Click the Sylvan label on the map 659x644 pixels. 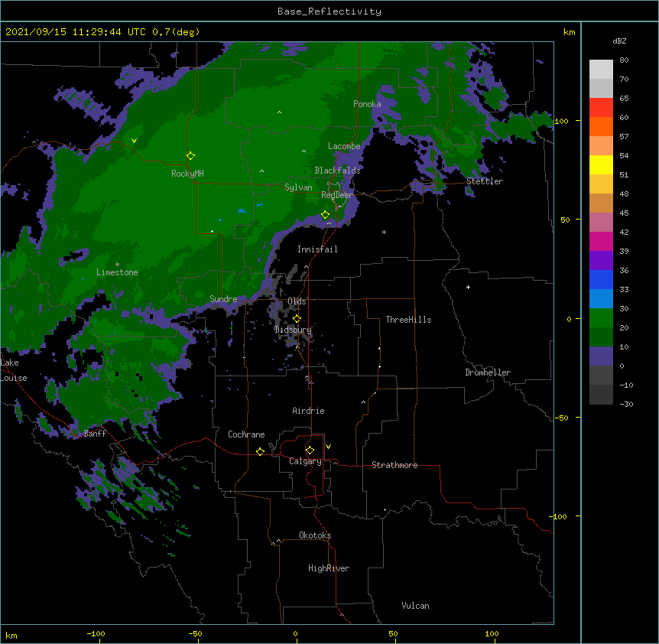(x=298, y=187)
